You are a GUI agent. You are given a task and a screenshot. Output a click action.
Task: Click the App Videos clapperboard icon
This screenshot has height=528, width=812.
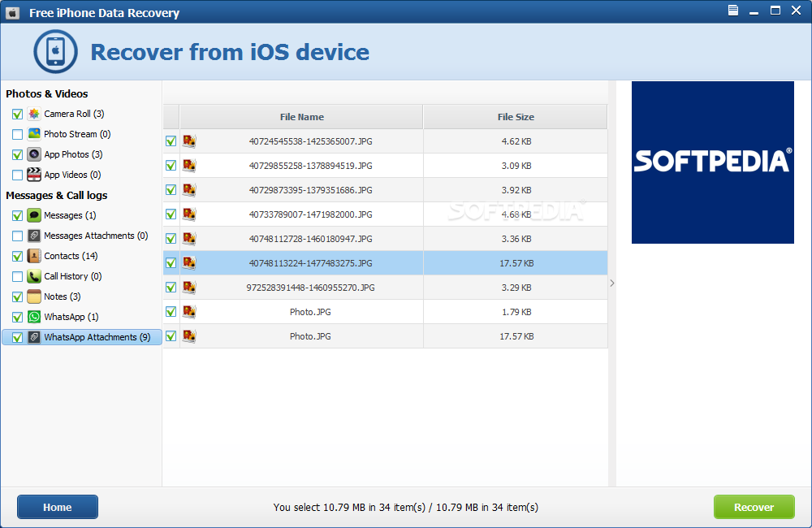[x=34, y=175]
